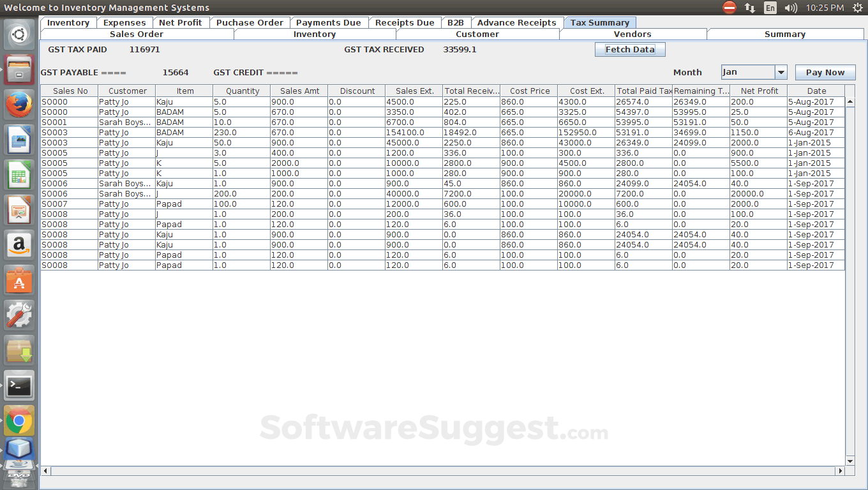Switch to the Expenses tab
Viewport: 868px width, 490px height.
click(124, 22)
